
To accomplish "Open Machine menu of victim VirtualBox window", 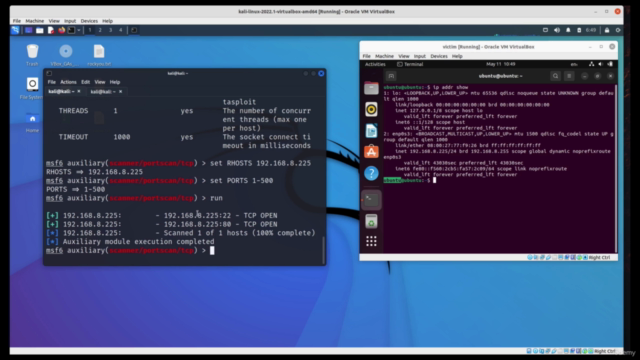I will coord(384,56).
